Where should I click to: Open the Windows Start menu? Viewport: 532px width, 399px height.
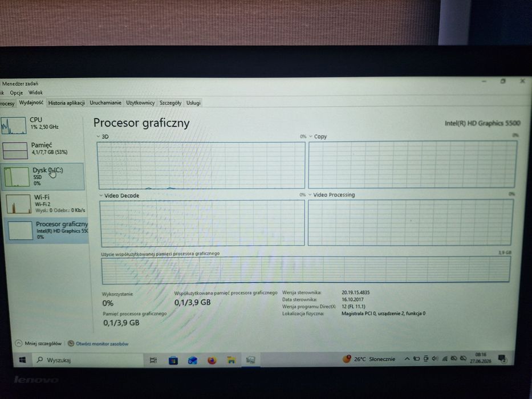click(x=22, y=360)
